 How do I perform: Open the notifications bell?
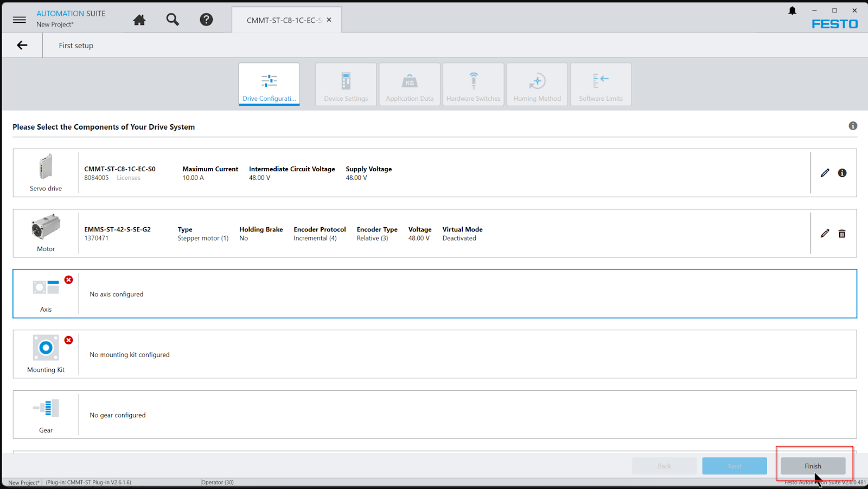click(792, 10)
